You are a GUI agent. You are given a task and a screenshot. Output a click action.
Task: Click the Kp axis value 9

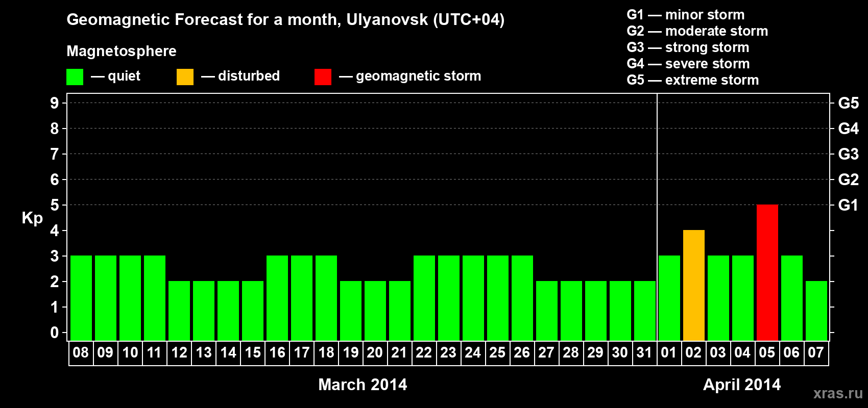click(x=55, y=103)
